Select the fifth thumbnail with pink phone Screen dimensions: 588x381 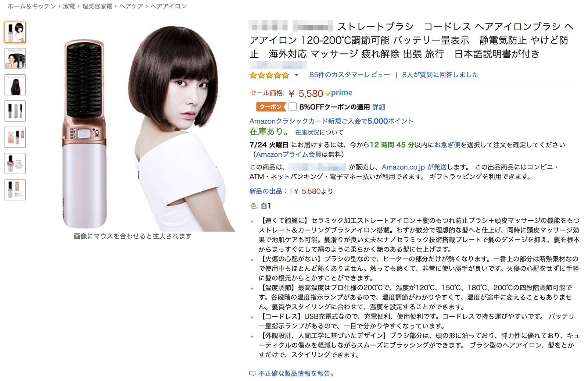(x=15, y=137)
